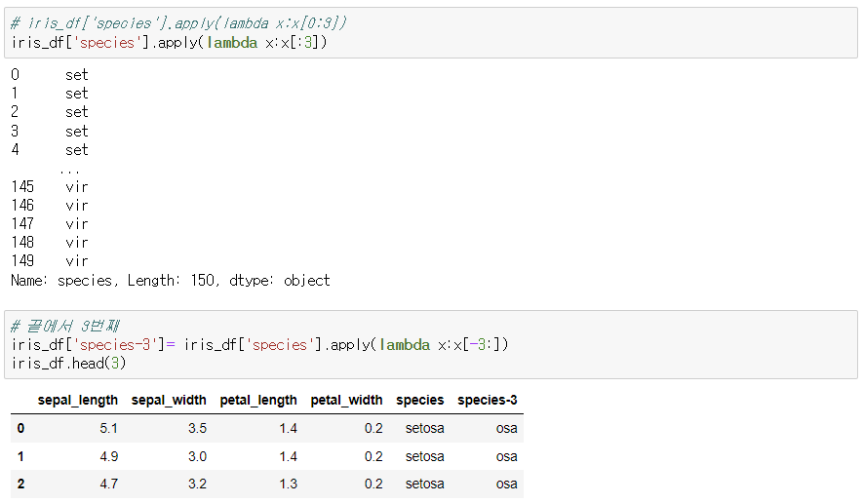Click output row 147 showing vir
Screen dimensions: 863x504
[50, 223]
